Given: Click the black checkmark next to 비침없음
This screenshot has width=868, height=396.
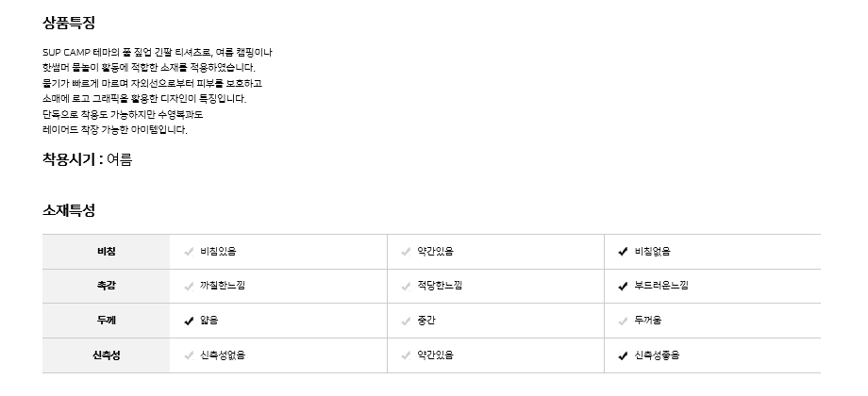Looking at the screenshot, I should coord(623,252).
